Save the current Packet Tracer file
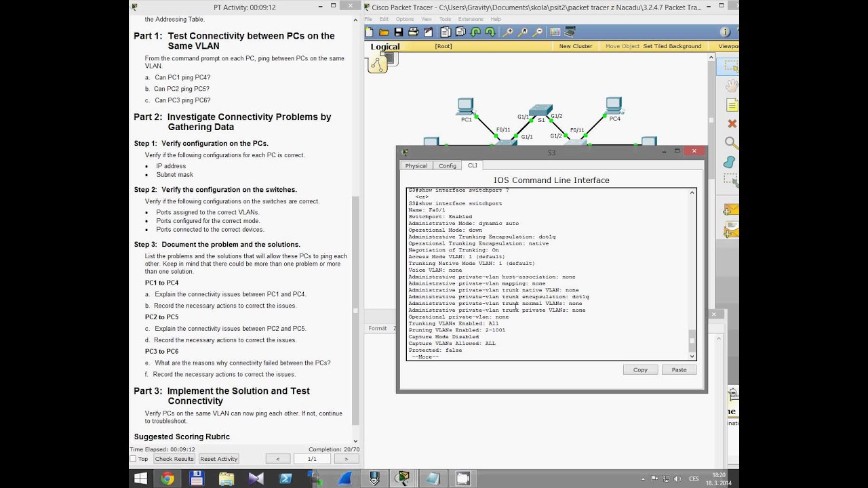Viewport: 868px width, 488px height. [399, 32]
